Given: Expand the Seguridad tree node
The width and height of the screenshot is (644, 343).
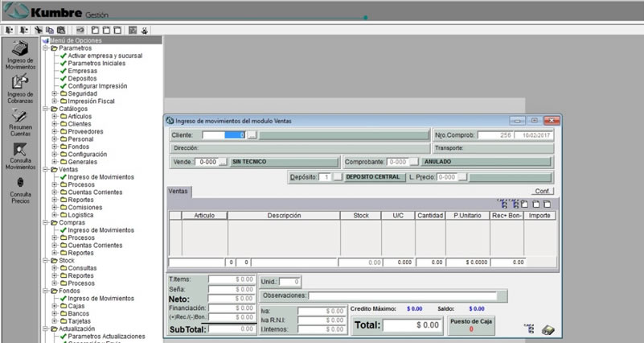Looking at the screenshot, I should point(55,93).
